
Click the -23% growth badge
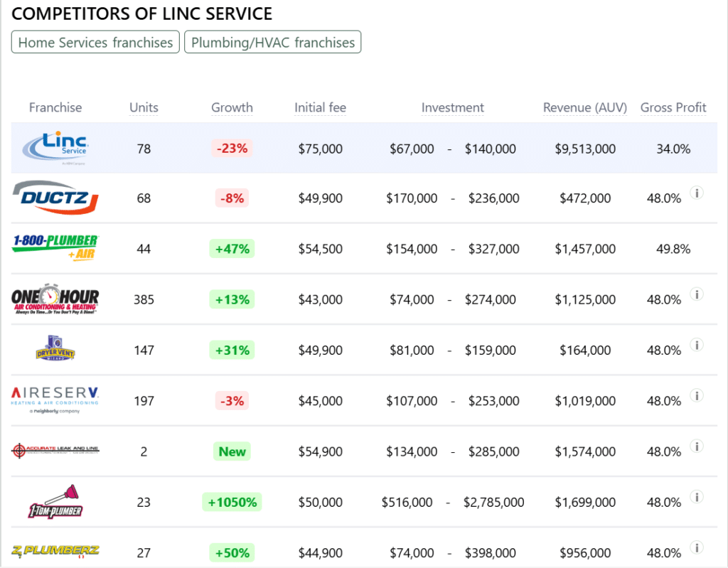point(232,148)
